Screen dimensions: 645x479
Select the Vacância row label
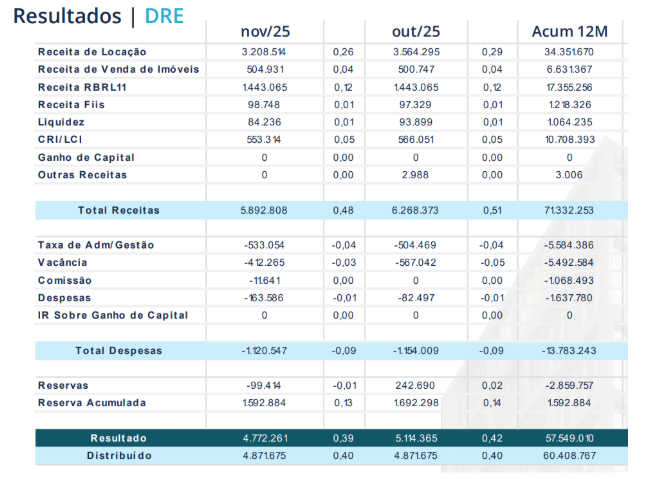click(x=64, y=262)
